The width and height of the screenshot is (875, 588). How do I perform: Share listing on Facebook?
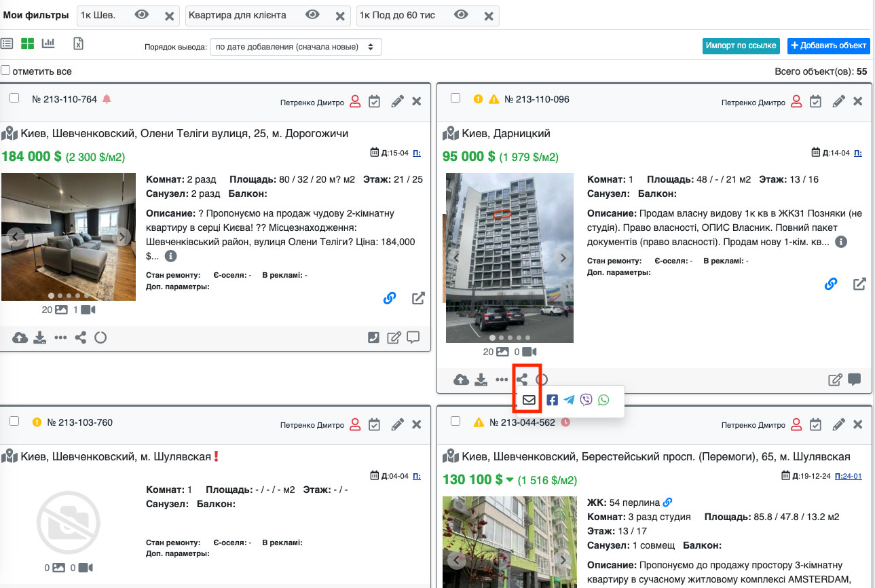click(x=552, y=400)
